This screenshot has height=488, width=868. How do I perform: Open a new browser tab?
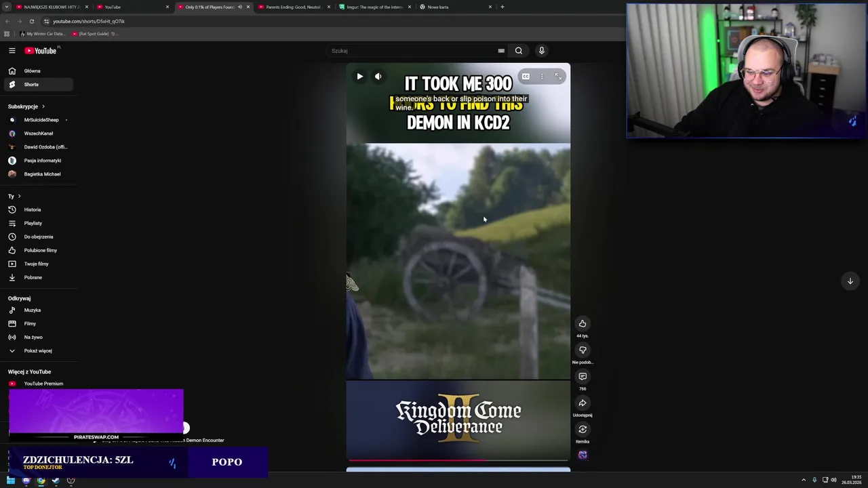coord(502,7)
